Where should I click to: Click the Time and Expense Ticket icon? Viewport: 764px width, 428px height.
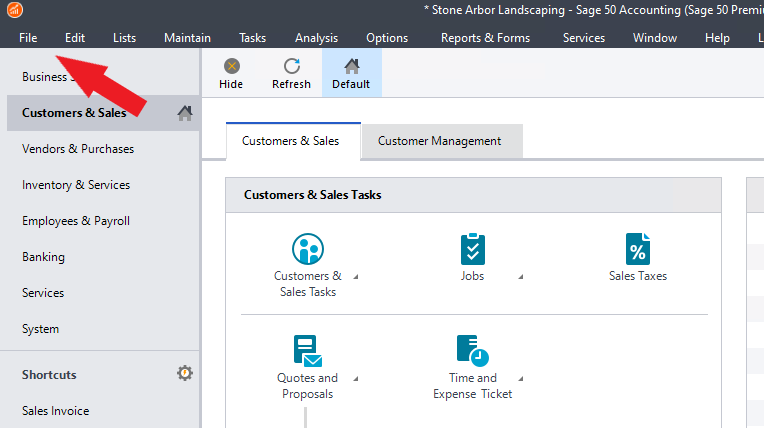[x=473, y=350]
